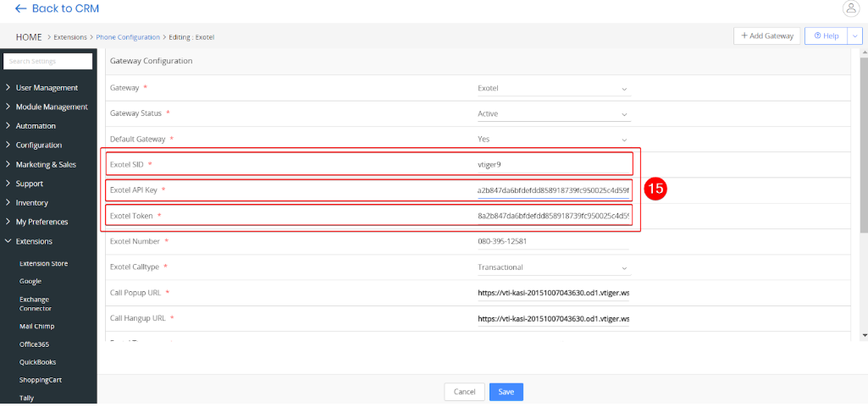This screenshot has height=407, width=868.
Task: Expand the dropdown arrow beside Help
Action: pos(855,36)
